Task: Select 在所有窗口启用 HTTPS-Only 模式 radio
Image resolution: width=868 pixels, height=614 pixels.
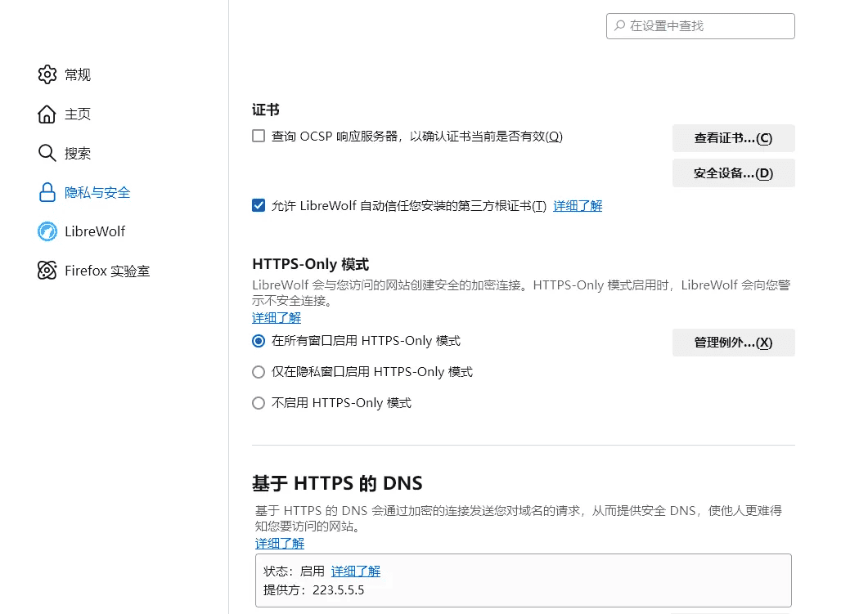Action: (x=259, y=341)
